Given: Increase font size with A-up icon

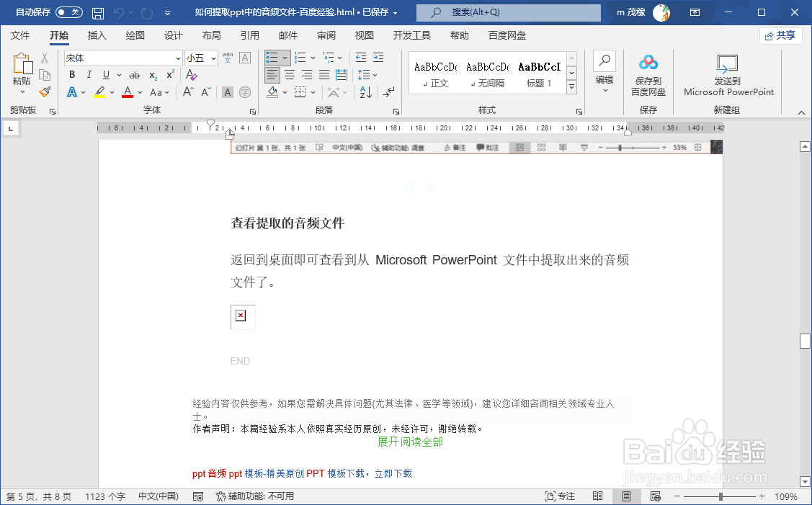Looking at the screenshot, I should pyautogui.click(x=189, y=92).
